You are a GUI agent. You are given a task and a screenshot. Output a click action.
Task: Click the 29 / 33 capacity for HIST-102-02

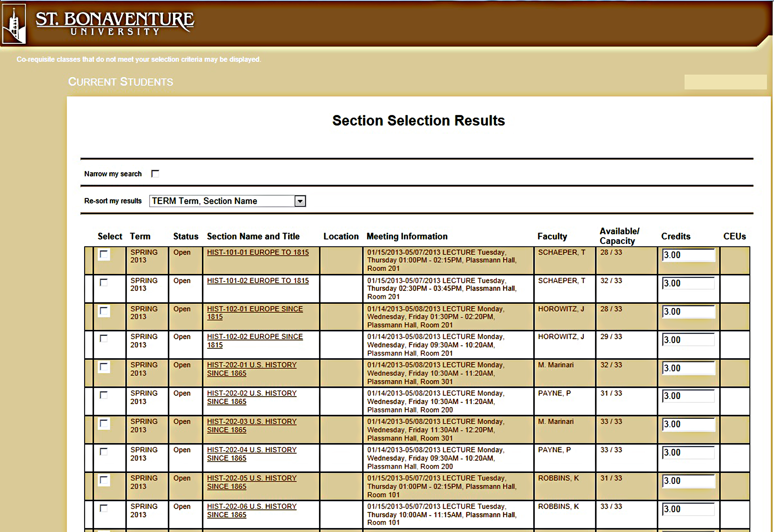coord(611,337)
